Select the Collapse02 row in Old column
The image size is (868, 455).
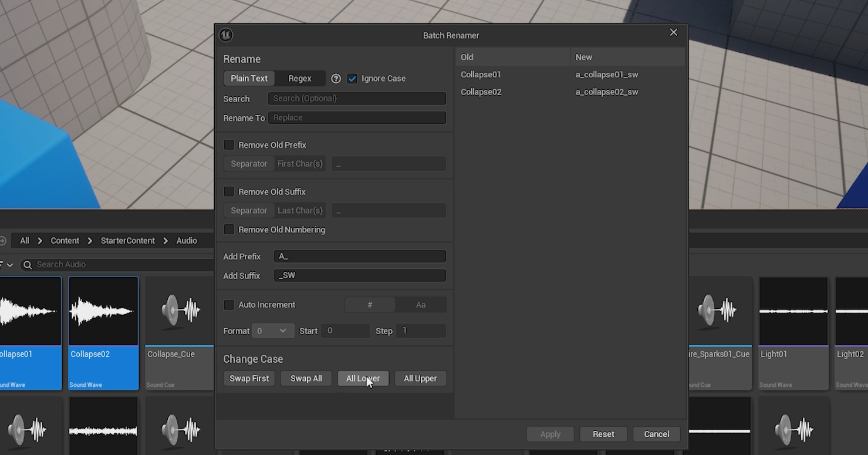[481, 92]
